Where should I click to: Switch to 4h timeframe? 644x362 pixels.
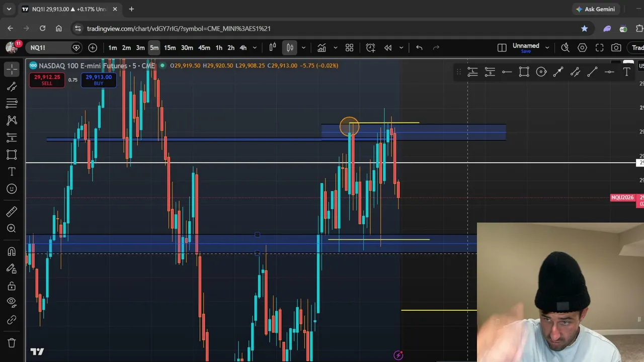[243, 48]
